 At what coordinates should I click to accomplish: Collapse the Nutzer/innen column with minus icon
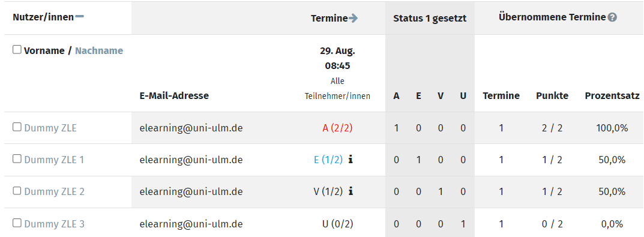[80, 16]
